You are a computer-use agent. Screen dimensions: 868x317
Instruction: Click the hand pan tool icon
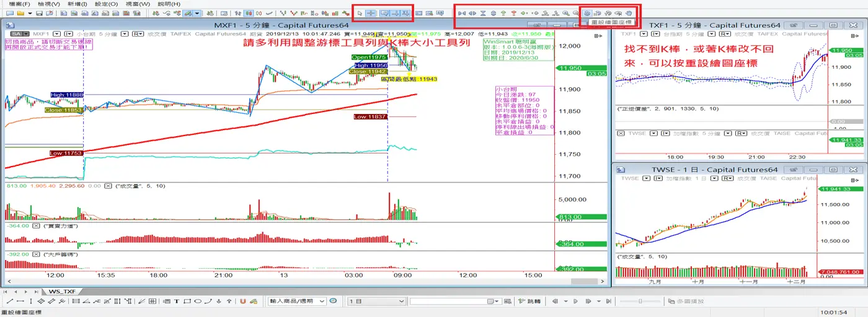pos(629,13)
